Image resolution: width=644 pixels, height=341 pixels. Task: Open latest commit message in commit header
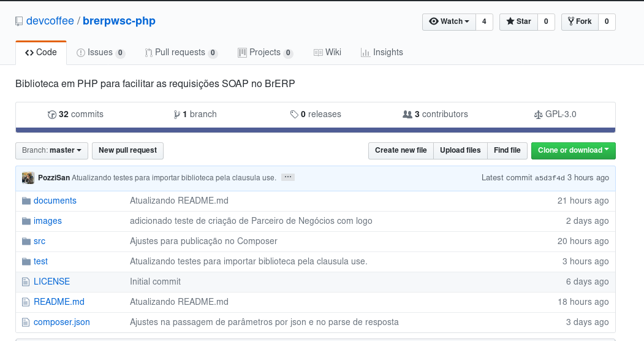click(174, 178)
